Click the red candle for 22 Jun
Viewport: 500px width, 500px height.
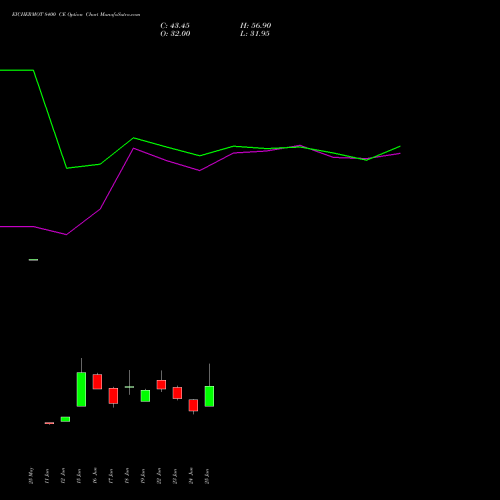(x=161, y=384)
